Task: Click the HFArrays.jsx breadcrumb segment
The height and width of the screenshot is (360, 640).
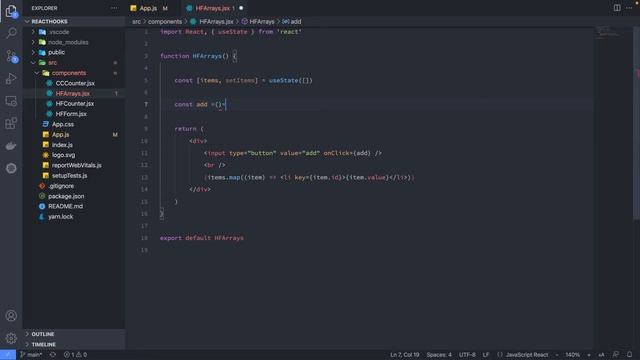Action: (212, 22)
